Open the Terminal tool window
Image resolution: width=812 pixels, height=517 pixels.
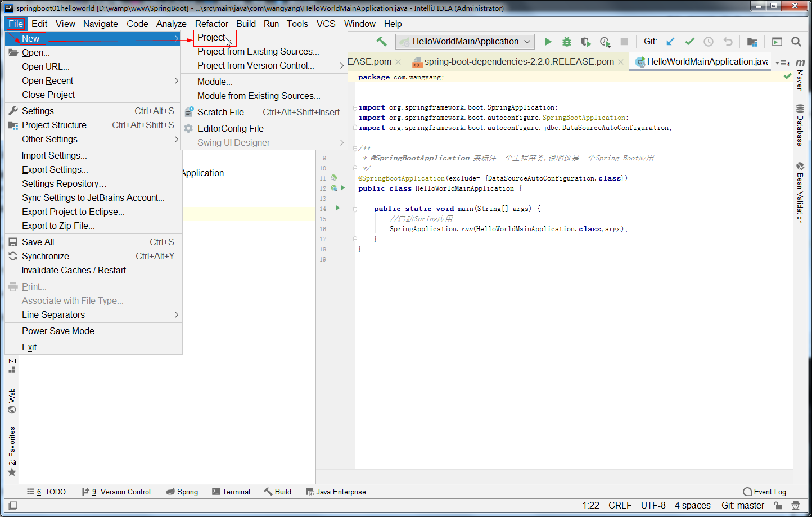coord(231,492)
